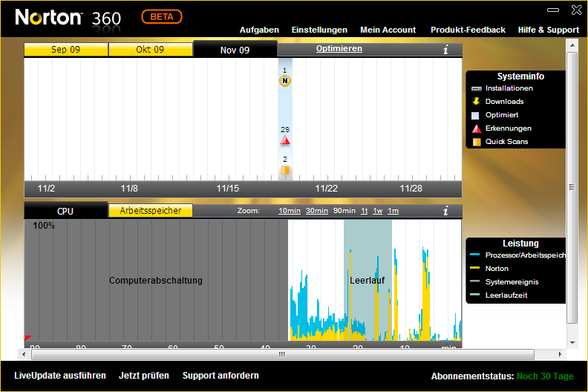Viewport: 588px width, 392px height.
Task: Click the vertical scrollbar up arrow
Action: click(x=572, y=45)
